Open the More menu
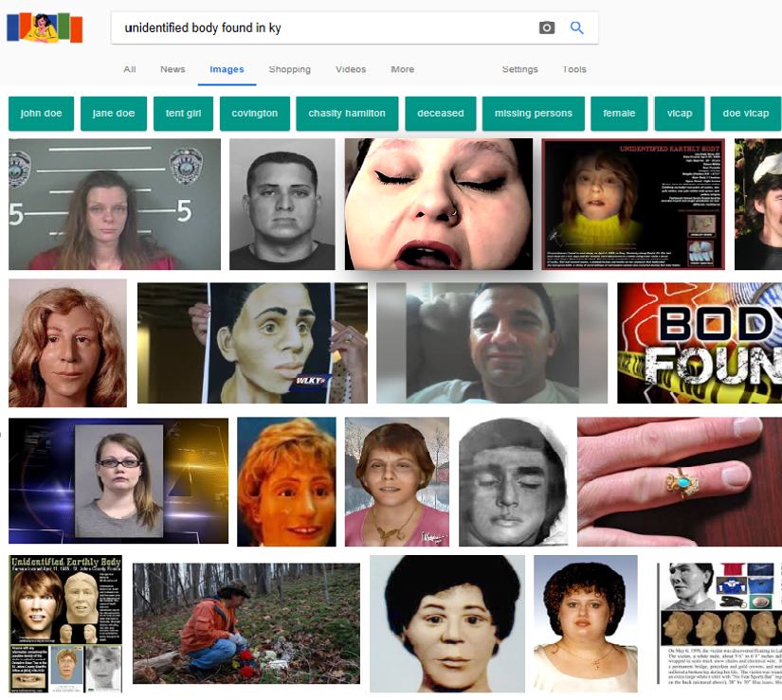This screenshot has height=700, width=782. coord(403,69)
